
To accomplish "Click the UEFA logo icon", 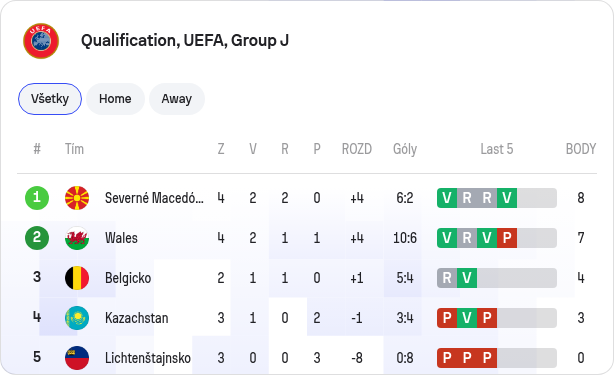I will tap(41, 41).
